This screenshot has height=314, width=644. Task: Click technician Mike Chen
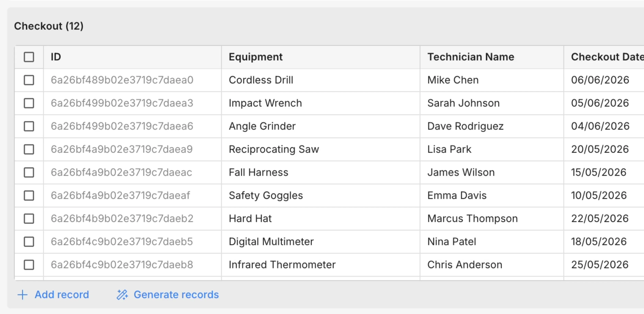pyautogui.click(x=453, y=80)
